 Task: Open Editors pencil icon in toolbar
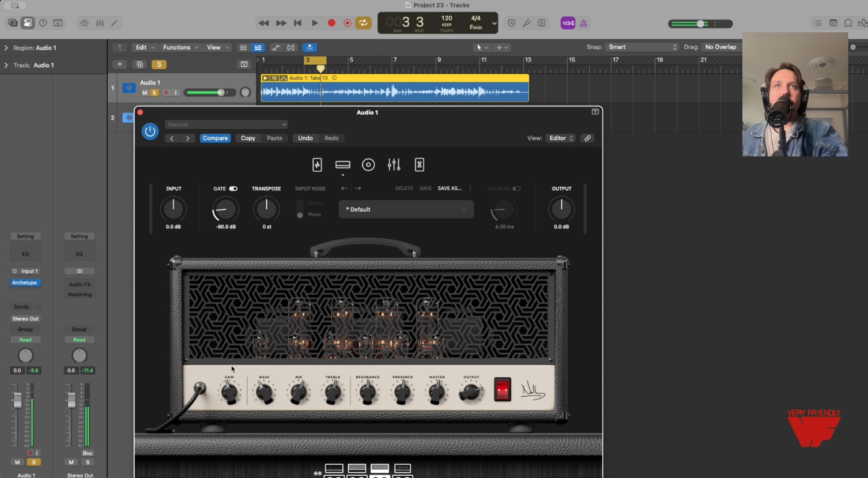click(x=115, y=23)
